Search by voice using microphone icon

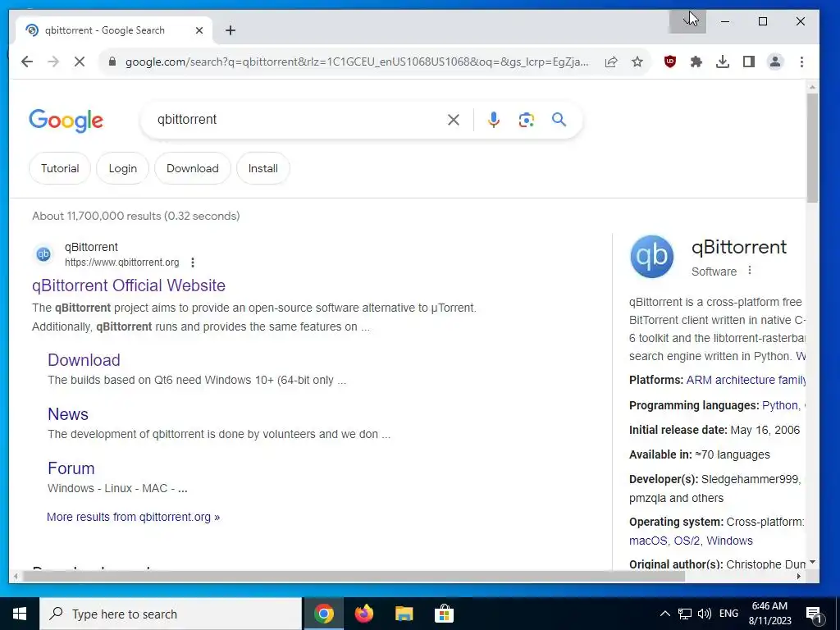click(493, 120)
